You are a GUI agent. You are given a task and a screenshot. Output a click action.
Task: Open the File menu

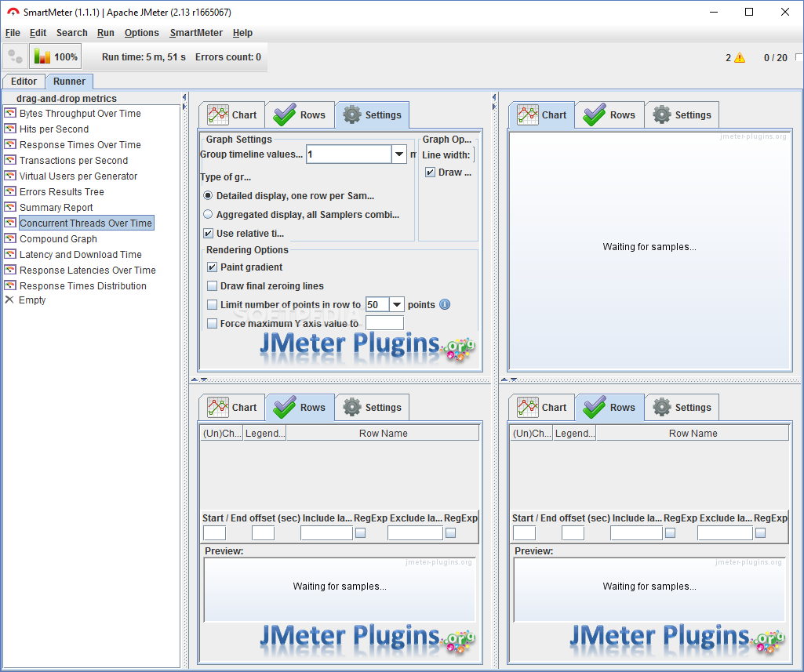[x=13, y=33]
